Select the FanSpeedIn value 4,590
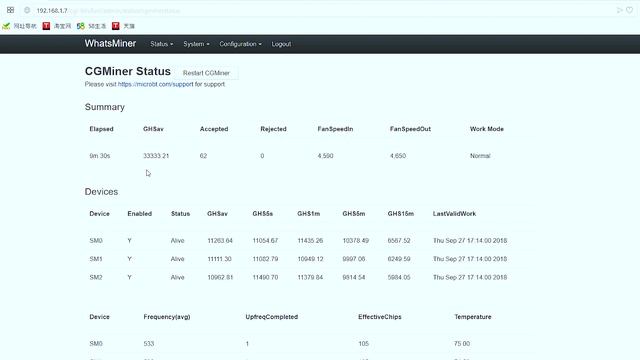This screenshot has height=360, width=640. (x=325, y=156)
